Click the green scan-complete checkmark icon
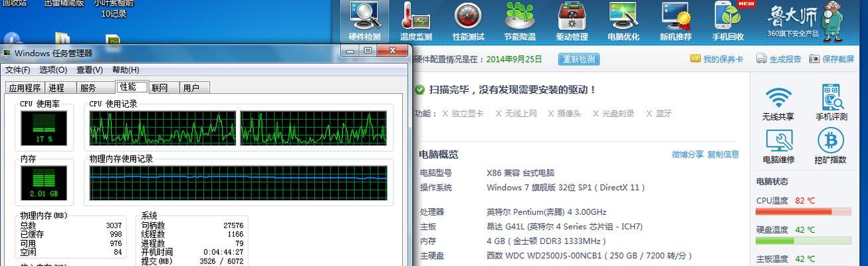The width and height of the screenshot is (868, 266). [x=419, y=89]
